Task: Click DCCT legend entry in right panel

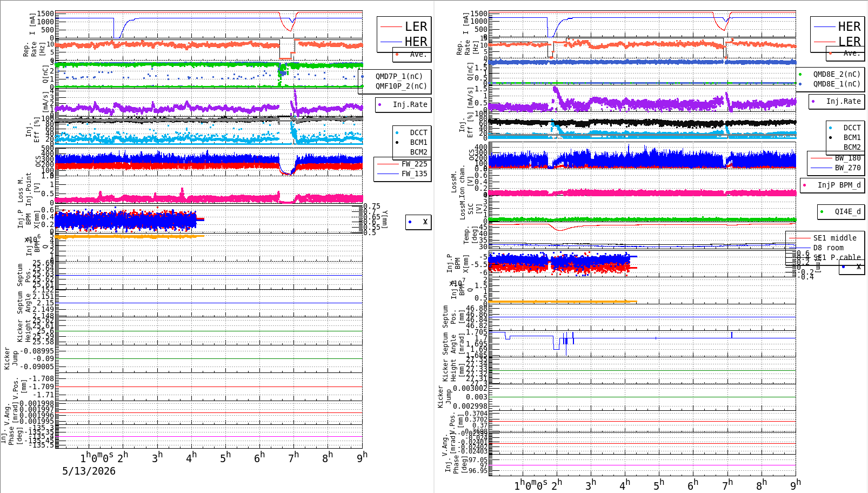Action: click(852, 128)
